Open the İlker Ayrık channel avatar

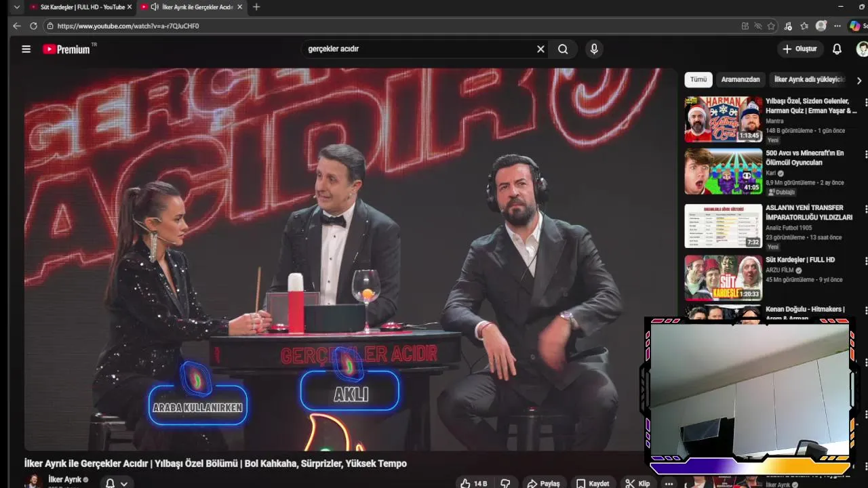coord(33,481)
